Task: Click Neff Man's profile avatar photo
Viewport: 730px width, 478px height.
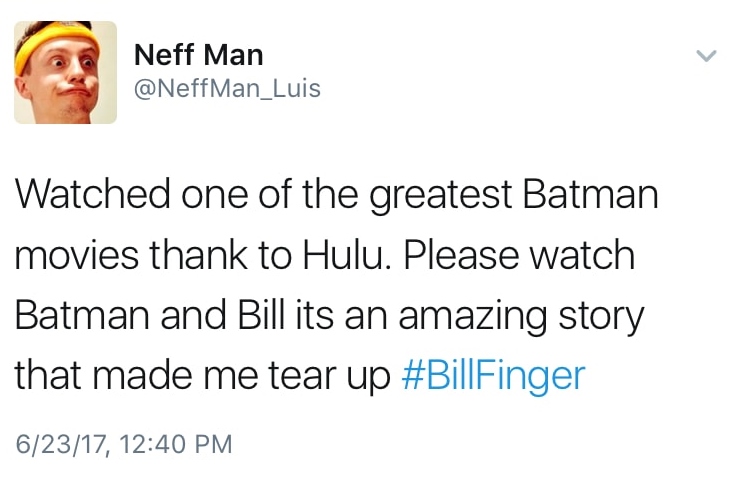Action: click(65, 72)
